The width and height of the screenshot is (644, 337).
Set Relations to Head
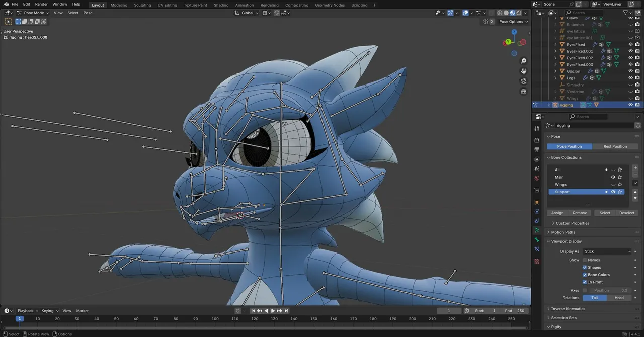tap(619, 298)
